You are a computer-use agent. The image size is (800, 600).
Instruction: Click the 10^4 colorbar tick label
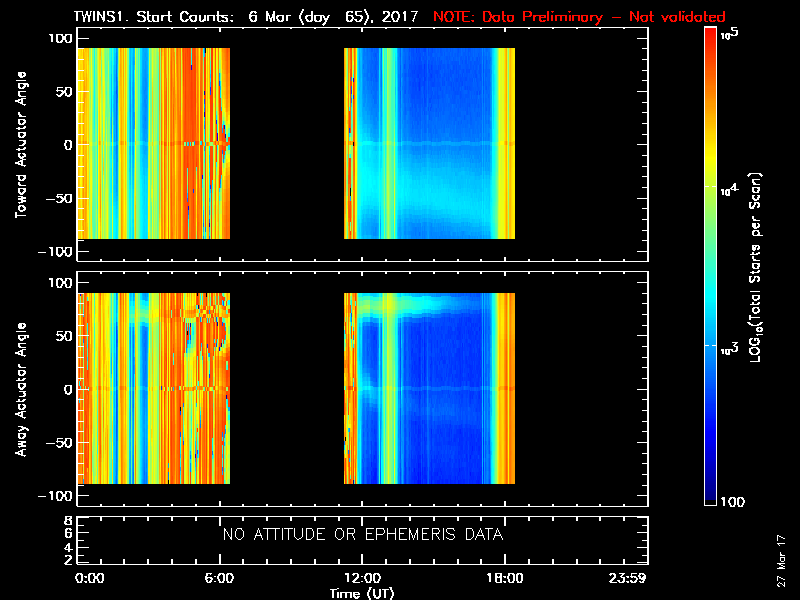pyautogui.click(x=730, y=190)
